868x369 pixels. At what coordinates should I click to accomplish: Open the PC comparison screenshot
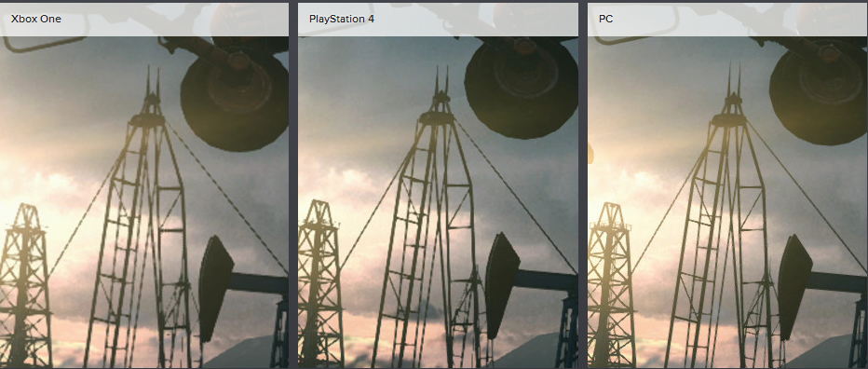pyautogui.click(x=727, y=185)
